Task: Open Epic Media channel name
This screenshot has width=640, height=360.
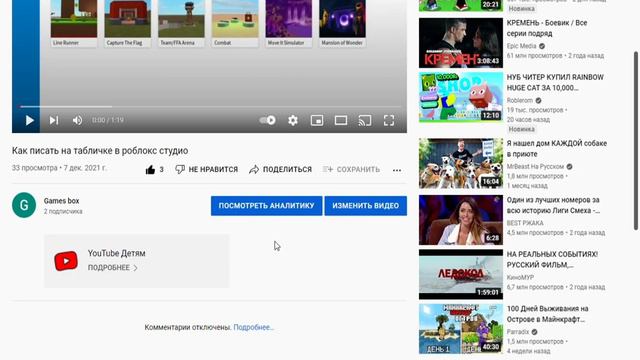Action: click(522, 46)
